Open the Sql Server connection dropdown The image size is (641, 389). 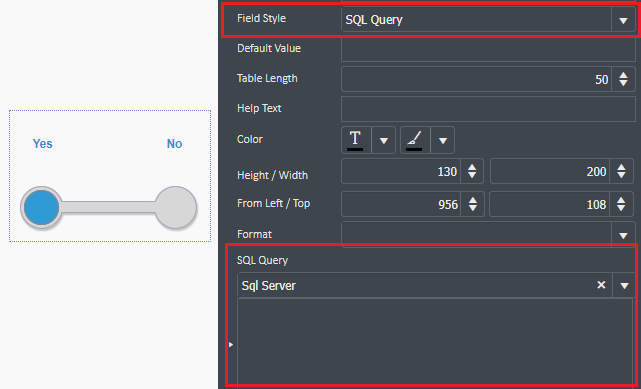[624, 286]
